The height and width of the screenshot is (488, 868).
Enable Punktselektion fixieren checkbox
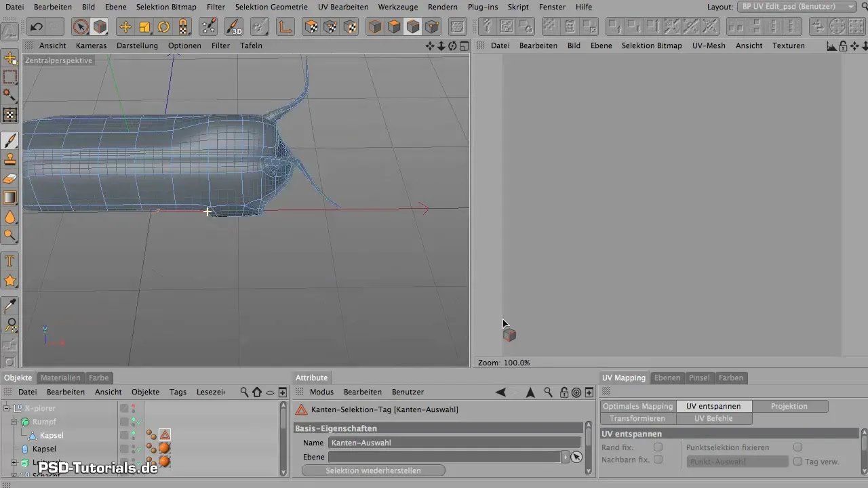click(x=797, y=447)
